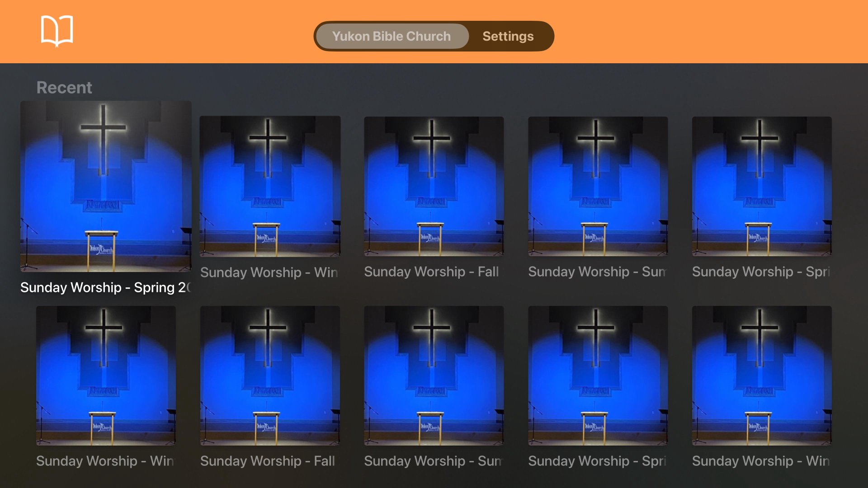Click the Sunday Worship - Spring 20 title text
This screenshot has height=488, width=868.
106,287
